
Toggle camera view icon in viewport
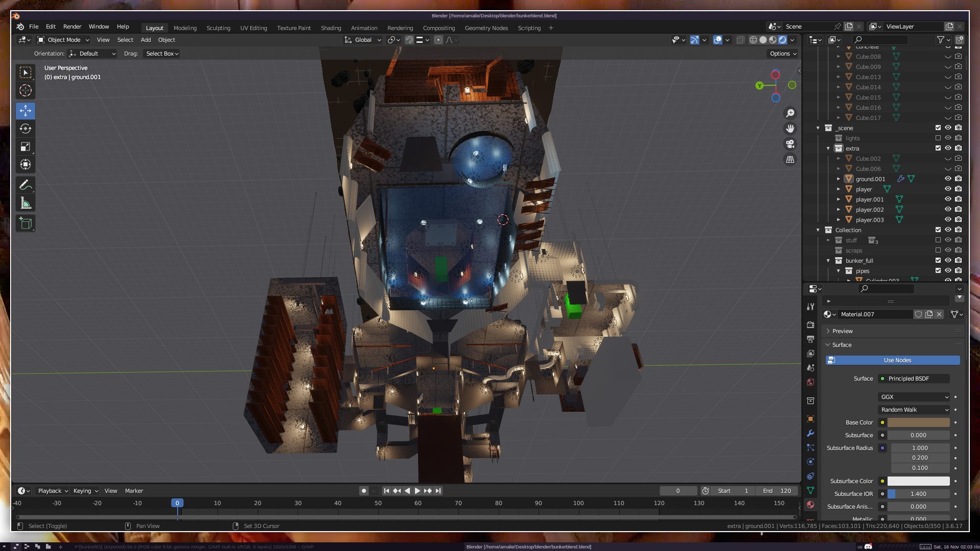790,144
